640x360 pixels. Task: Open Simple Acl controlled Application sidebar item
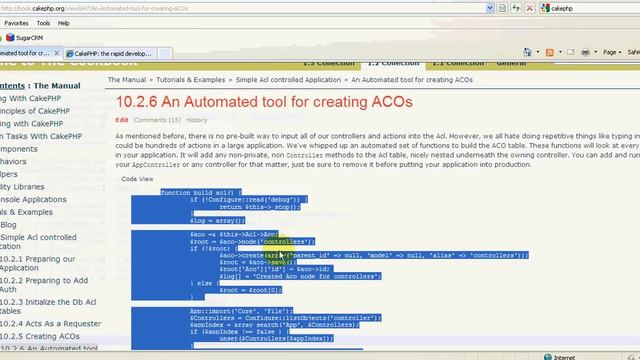point(38,242)
